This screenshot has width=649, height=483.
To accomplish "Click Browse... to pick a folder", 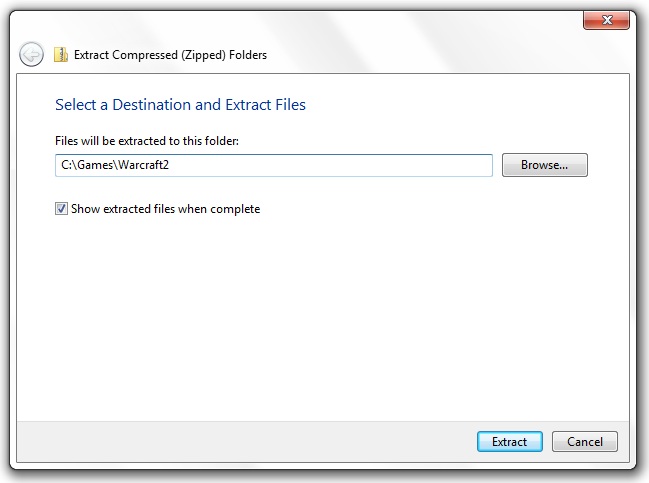I will point(544,165).
